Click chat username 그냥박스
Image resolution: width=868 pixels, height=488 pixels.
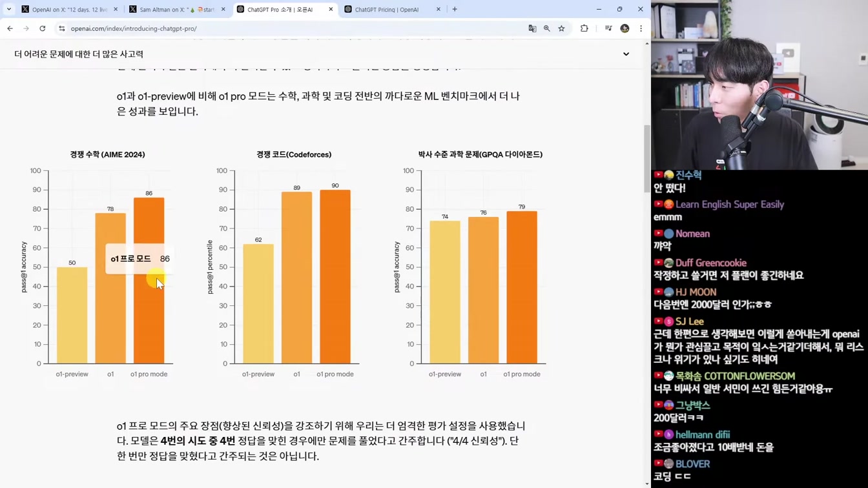tap(693, 405)
